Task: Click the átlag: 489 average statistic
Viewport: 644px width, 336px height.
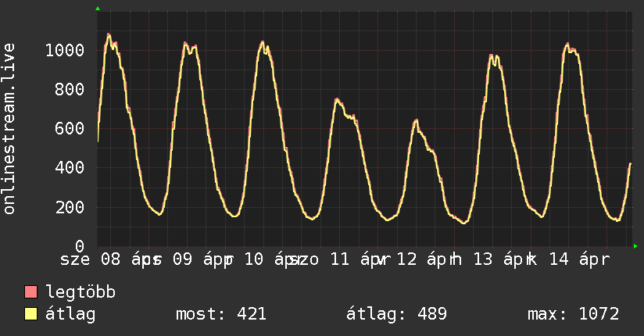Action: [x=396, y=314]
